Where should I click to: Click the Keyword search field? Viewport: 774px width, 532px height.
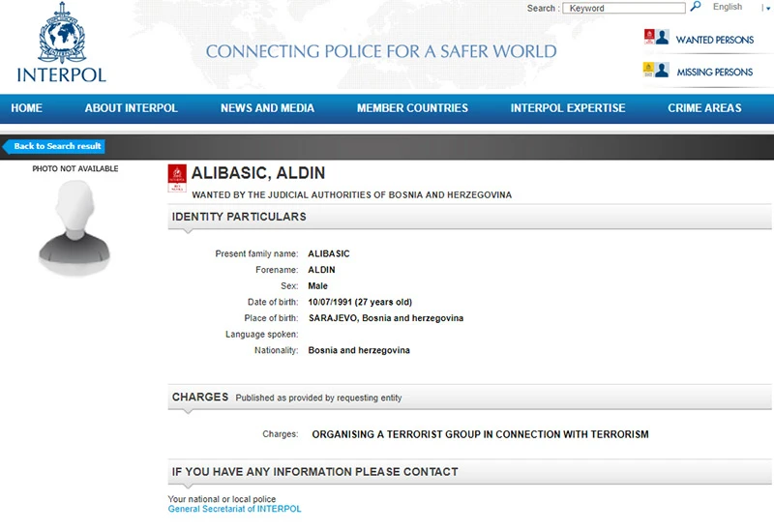pyautogui.click(x=624, y=8)
